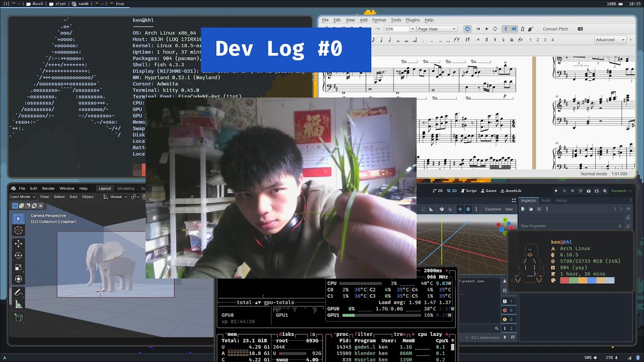Viewport: 644px width, 362px height.
Task: Click Godot Inspector's load resource folder icon
Action: 531,209
